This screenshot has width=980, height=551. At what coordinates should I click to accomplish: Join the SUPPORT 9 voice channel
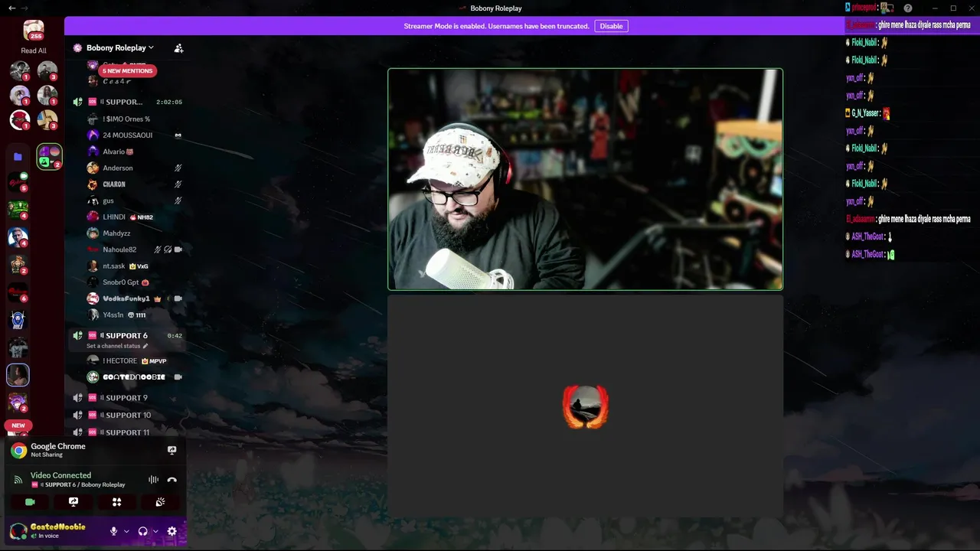127,398
